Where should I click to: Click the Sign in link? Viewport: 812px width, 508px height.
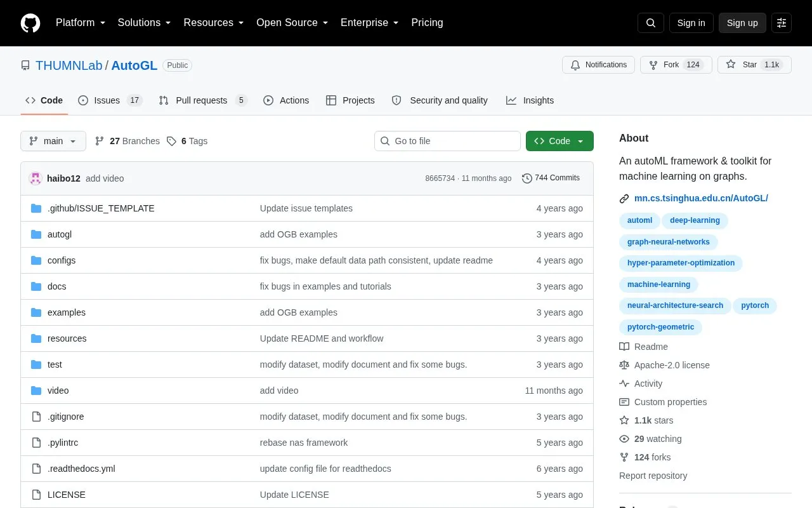pos(691,23)
